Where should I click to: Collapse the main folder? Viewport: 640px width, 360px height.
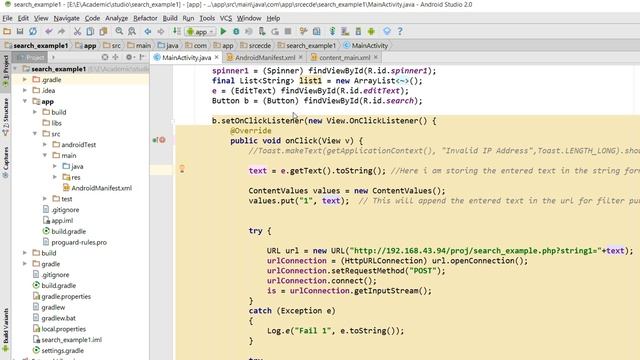point(45,156)
